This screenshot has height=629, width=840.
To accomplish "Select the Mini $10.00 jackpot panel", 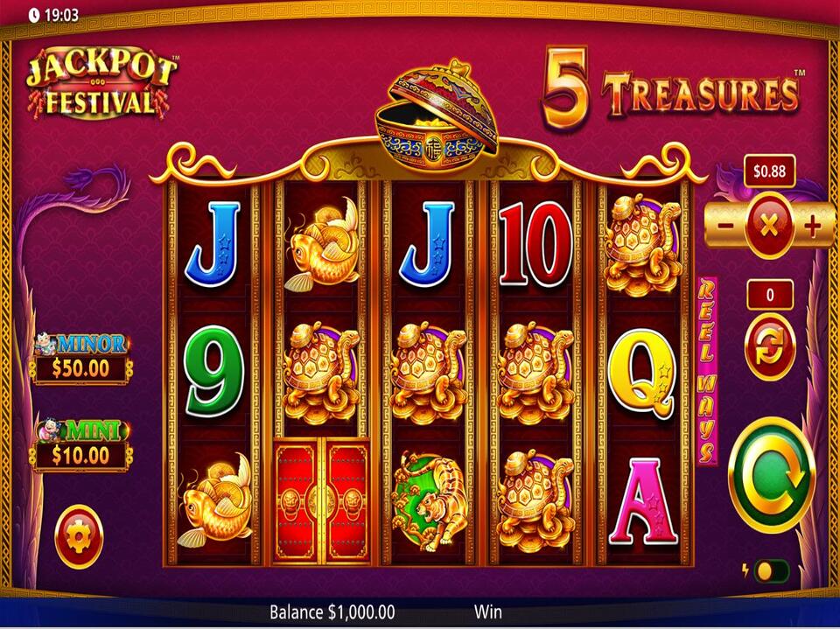I will [x=82, y=444].
